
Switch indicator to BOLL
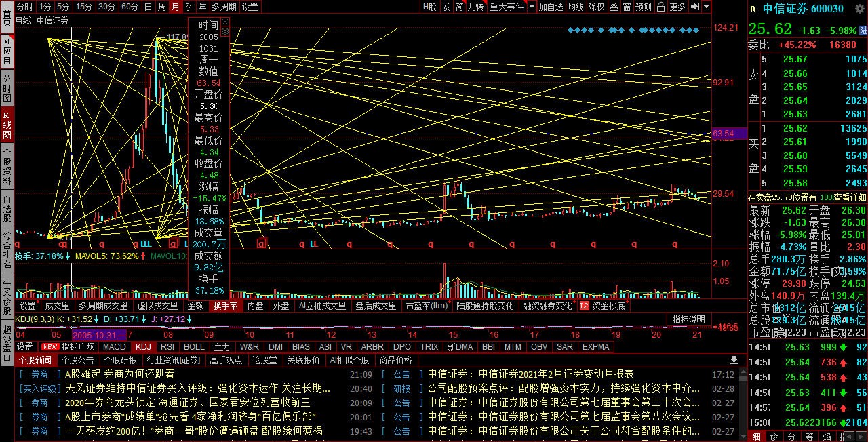(x=194, y=346)
